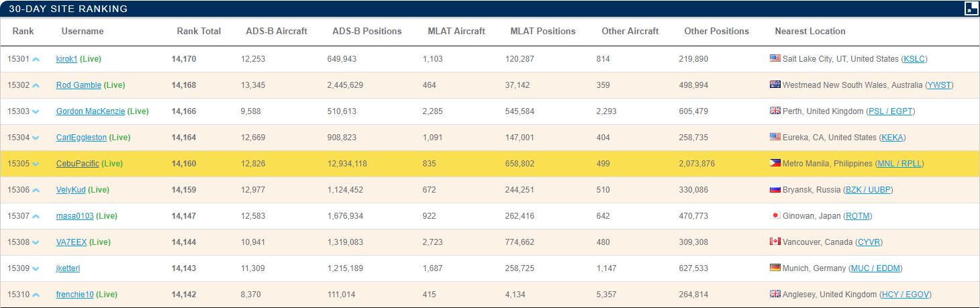Viewport: 980px width, 308px height.
Task: Click the German flag beside Munich
Action: pos(775,268)
